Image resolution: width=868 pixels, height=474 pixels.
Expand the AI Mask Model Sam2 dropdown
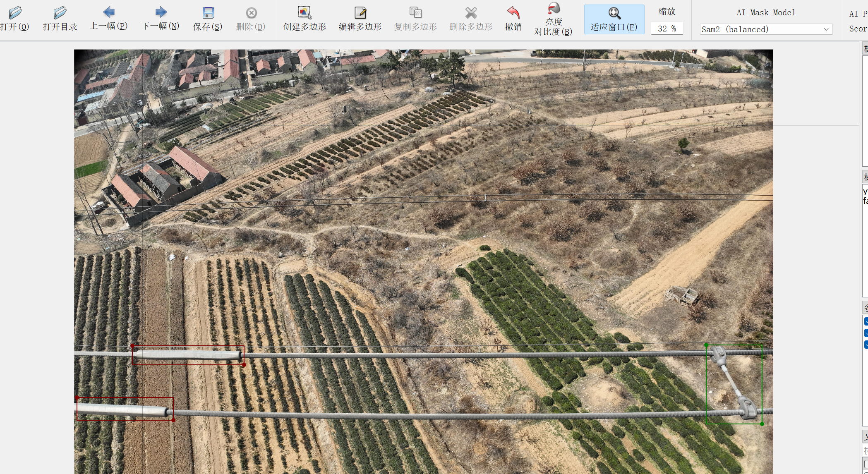tap(766, 29)
